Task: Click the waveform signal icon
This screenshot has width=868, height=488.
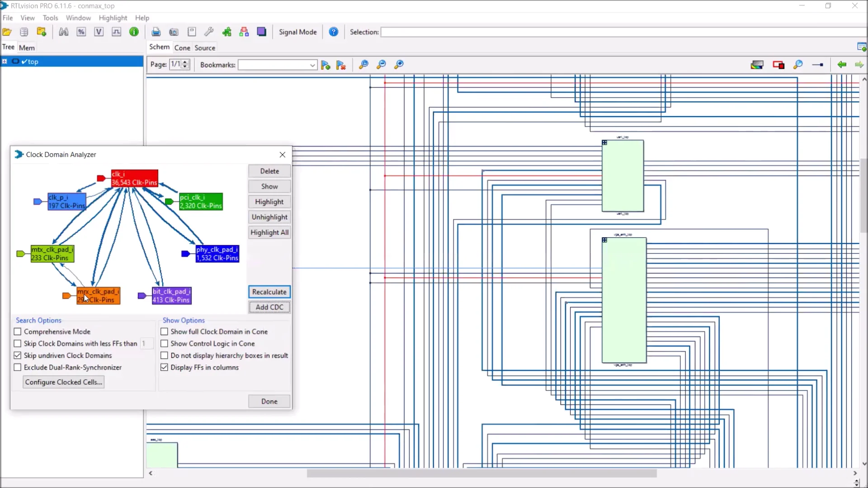Action: [x=116, y=32]
